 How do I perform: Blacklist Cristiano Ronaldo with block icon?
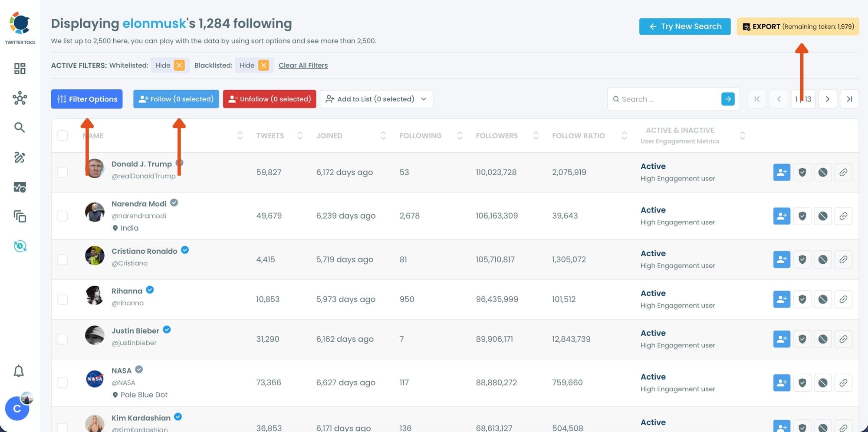[822, 259]
